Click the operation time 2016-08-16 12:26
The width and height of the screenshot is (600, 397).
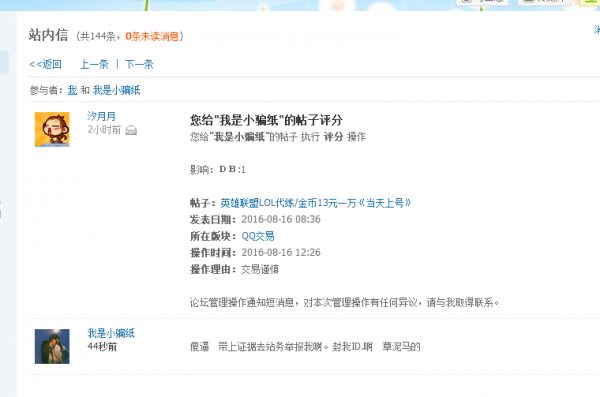(x=281, y=253)
